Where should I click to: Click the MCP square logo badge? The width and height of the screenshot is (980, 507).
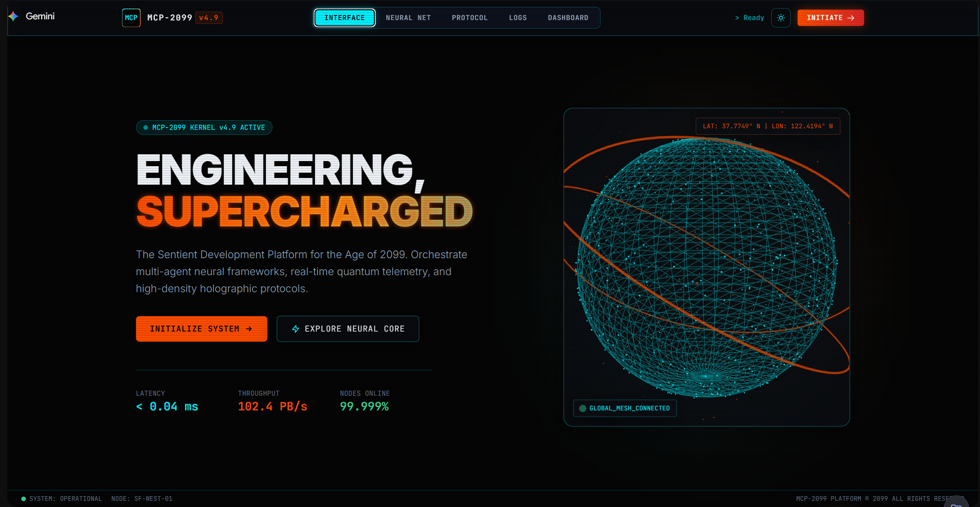[x=131, y=18]
